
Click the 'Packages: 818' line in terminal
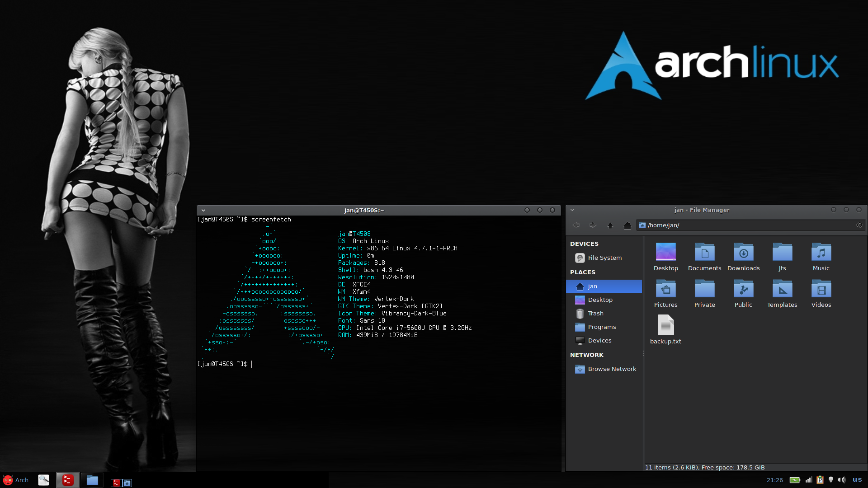(362, 263)
